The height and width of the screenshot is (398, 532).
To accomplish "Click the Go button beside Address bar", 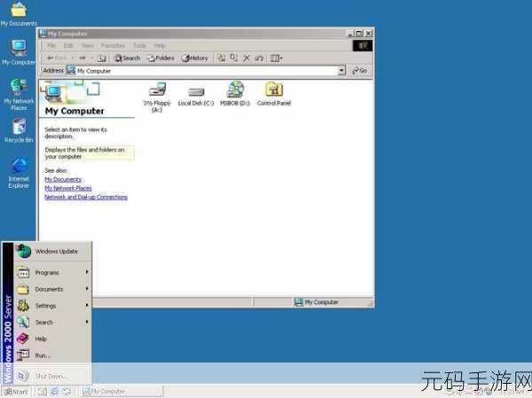I will 360,71.
